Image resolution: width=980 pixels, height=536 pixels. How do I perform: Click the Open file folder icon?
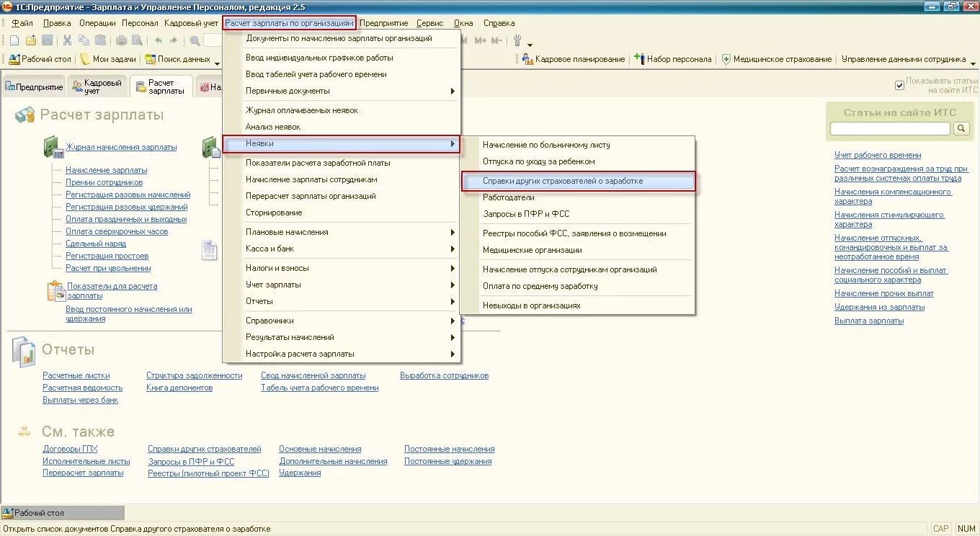click(x=31, y=40)
